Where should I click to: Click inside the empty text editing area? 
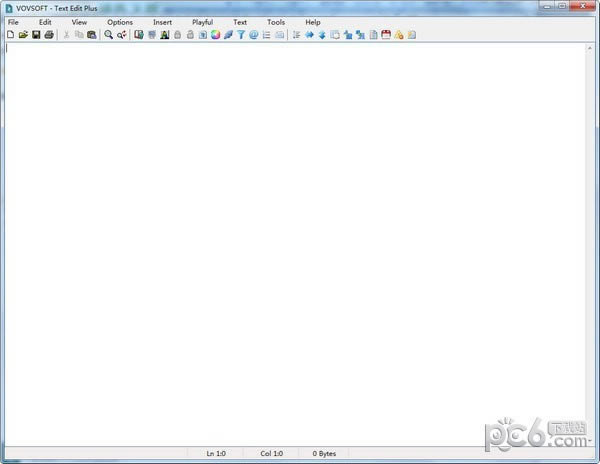pyautogui.click(x=300, y=240)
